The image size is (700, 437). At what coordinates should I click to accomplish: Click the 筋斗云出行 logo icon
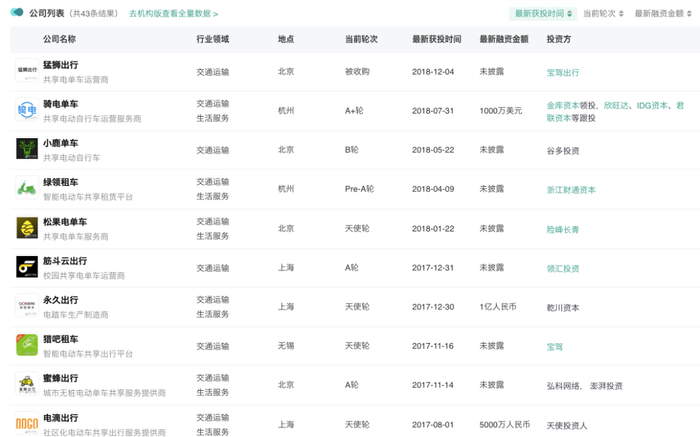click(27, 267)
